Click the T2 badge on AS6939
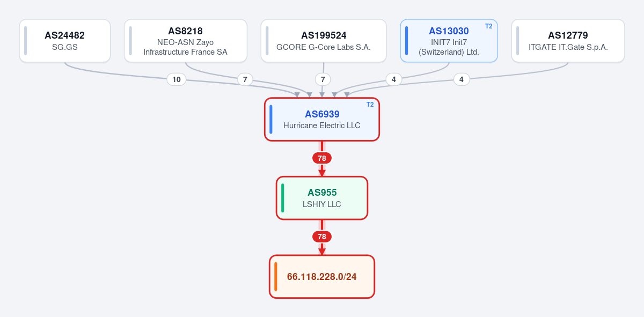This screenshot has height=317, width=644. (370, 105)
